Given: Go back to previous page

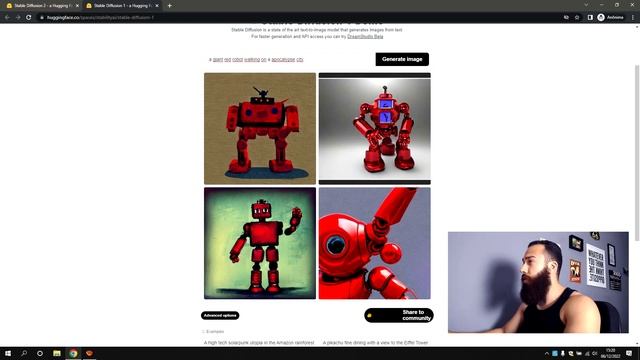Looking at the screenshot, I should (7, 18).
